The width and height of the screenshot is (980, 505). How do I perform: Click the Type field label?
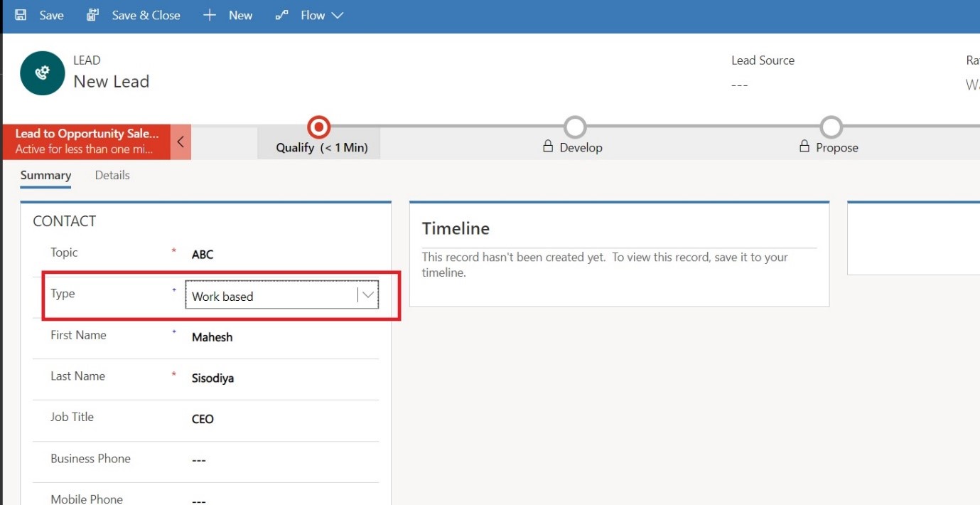click(63, 294)
